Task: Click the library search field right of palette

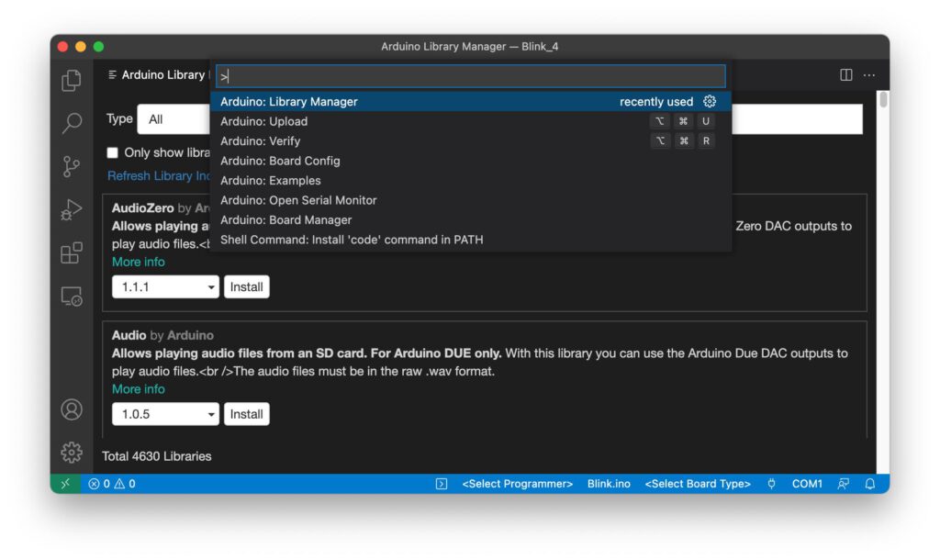Action: (x=797, y=119)
